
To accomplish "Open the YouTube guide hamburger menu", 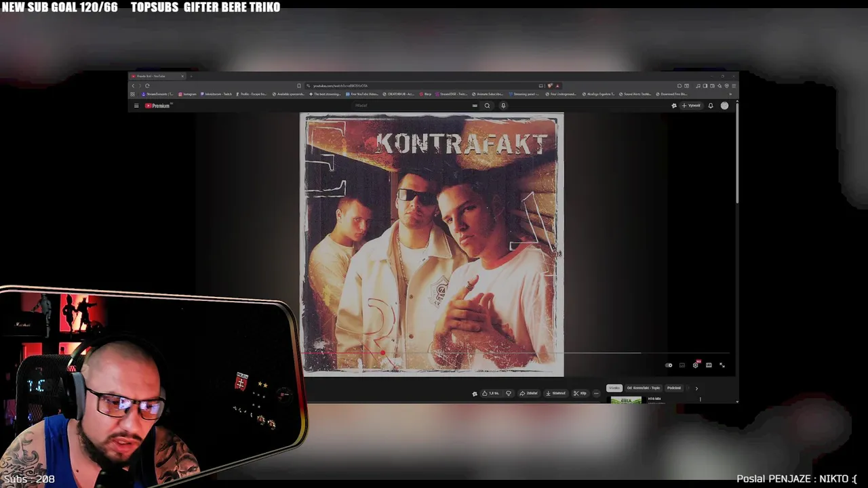I will coord(136,106).
